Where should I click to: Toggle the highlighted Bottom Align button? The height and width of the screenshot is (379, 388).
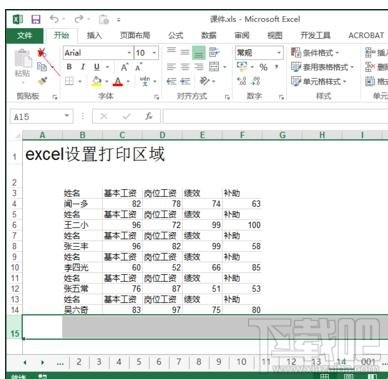tap(199, 53)
